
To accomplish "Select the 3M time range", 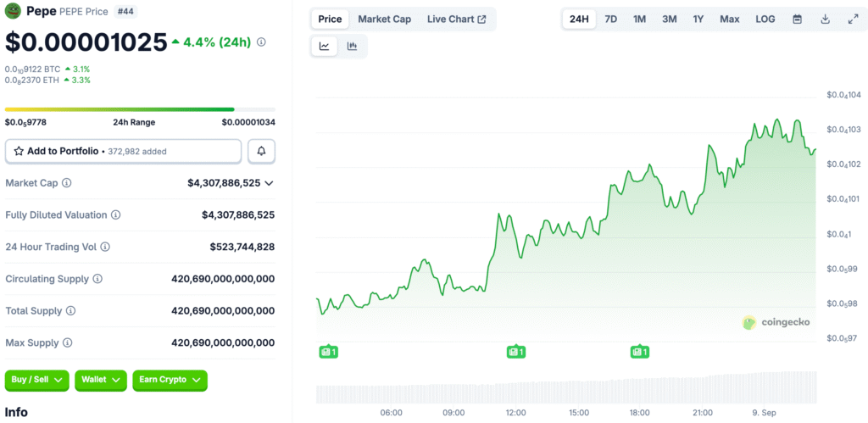I will [x=670, y=19].
